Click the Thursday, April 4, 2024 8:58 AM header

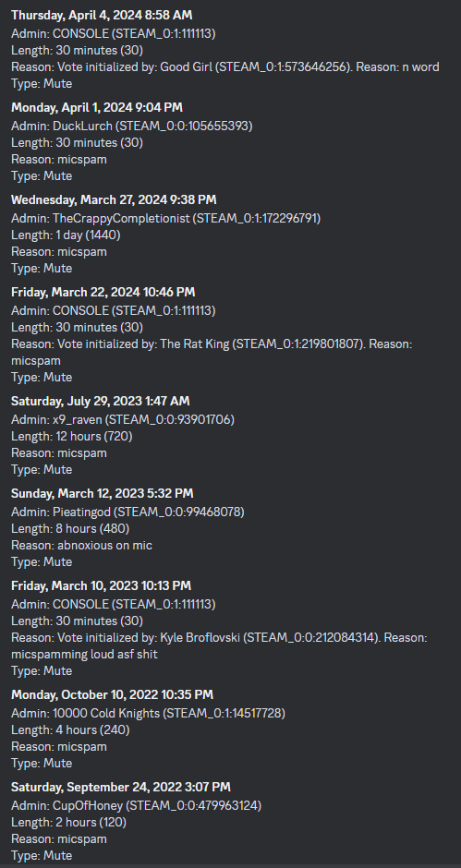pyautogui.click(x=102, y=16)
